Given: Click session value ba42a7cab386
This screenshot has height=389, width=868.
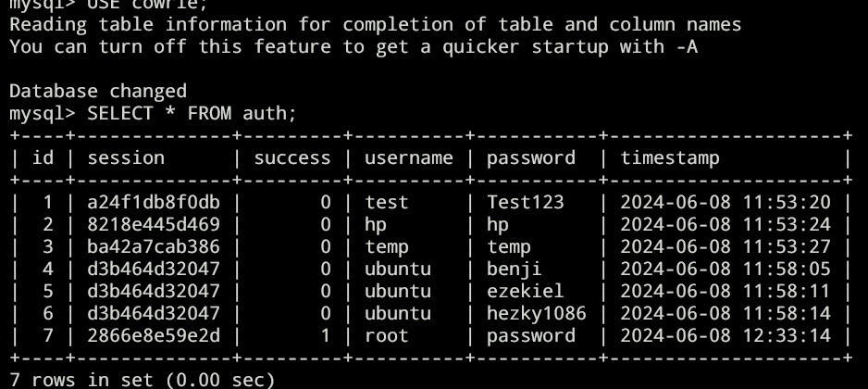Looking at the screenshot, I should (154, 246).
